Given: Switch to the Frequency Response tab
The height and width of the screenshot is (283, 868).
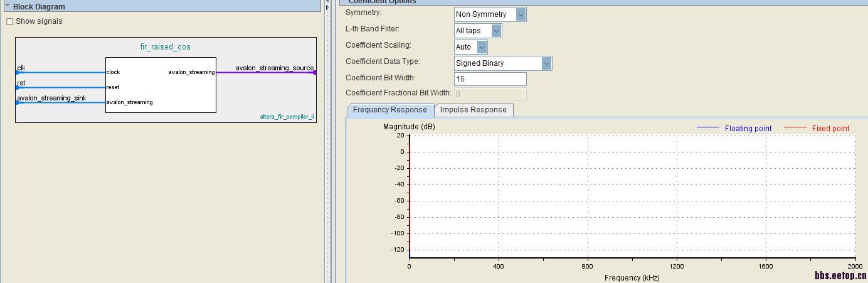Looking at the screenshot, I should pyautogui.click(x=389, y=110).
